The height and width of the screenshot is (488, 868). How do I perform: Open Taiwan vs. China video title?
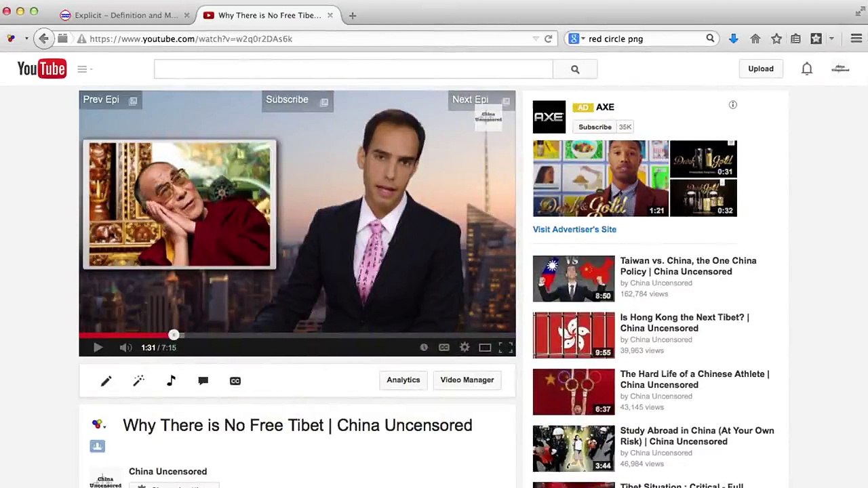[x=688, y=266]
